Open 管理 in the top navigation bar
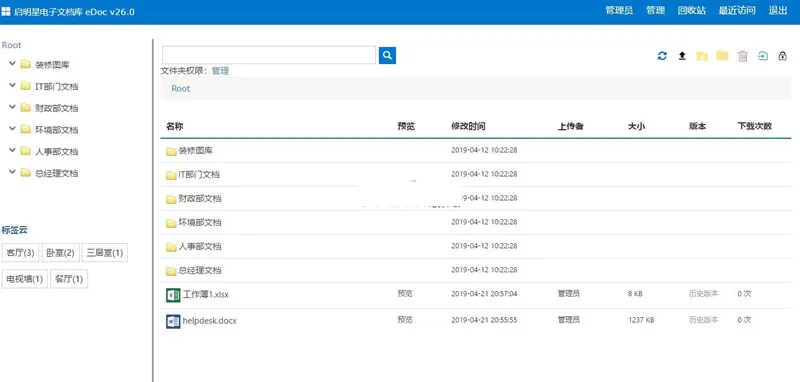This screenshot has width=800, height=382. click(x=656, y=11)
